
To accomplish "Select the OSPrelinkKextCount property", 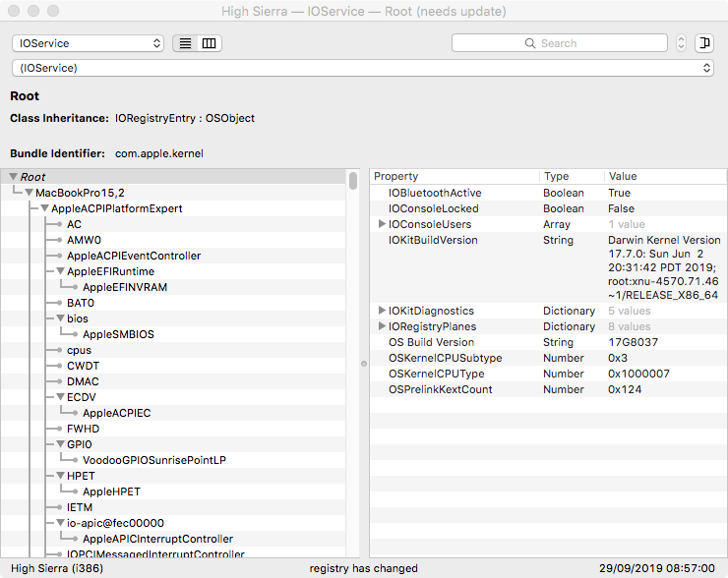I will [x=548, y=389].
